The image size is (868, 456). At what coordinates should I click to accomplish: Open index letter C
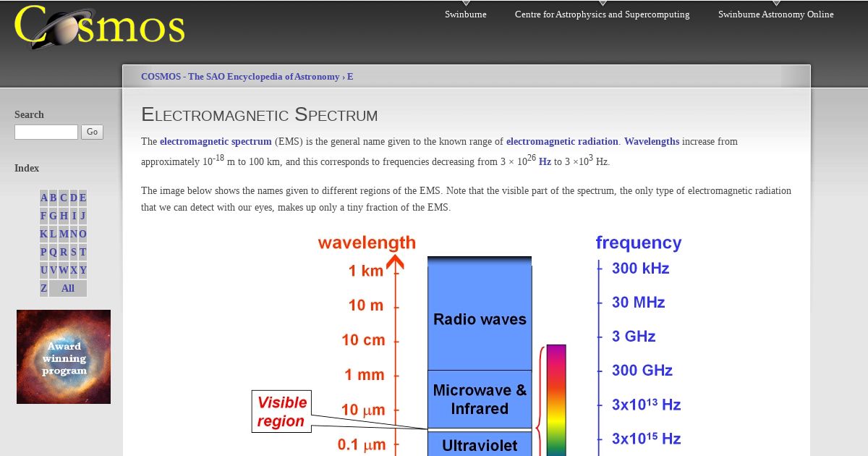pos(64,198)
